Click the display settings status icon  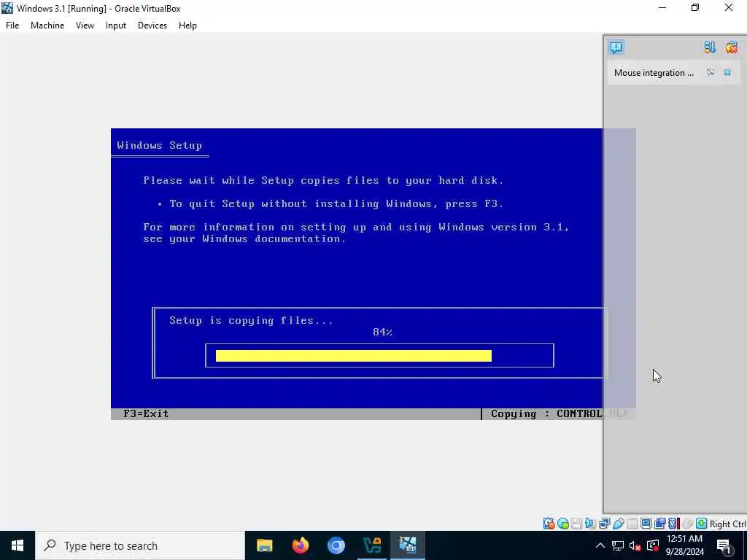tap(646, 524)
